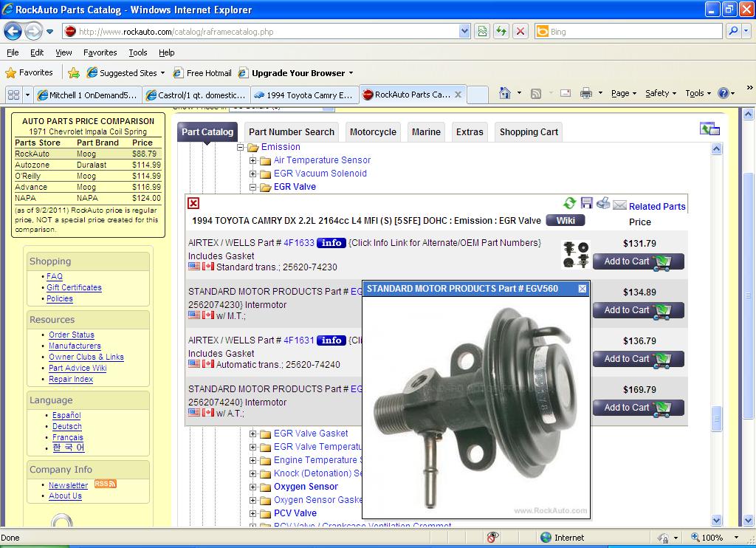The image size is (756, 548).
Task: Click the Internet Explorer Home icon
Action: [x=505, y=94]
